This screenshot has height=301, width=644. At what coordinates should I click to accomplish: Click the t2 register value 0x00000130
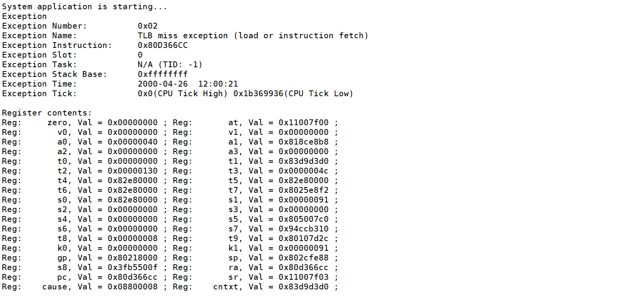click(132, 171)
